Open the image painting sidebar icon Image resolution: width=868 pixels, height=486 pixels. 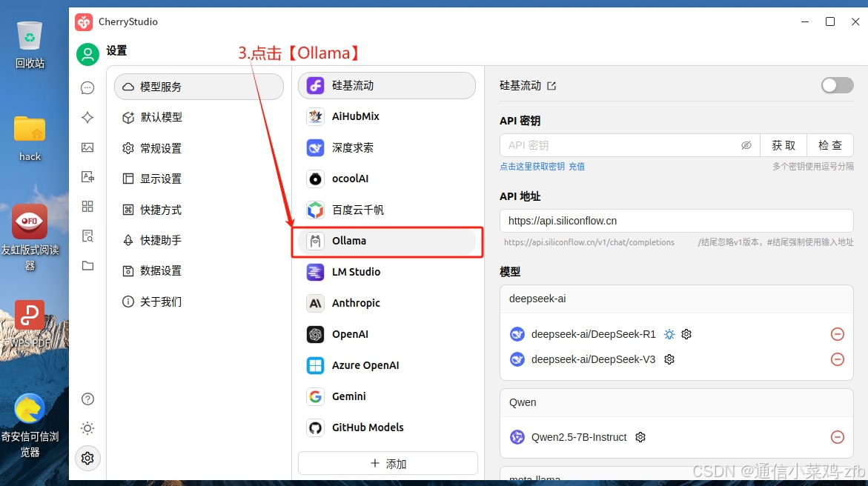tap(87, 147)
